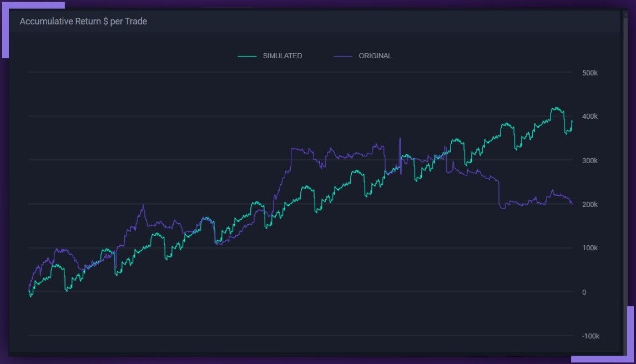Click the tallest spike on the ORIGINAL line
This screenshot has width=636, height=364.
(400, 138)
